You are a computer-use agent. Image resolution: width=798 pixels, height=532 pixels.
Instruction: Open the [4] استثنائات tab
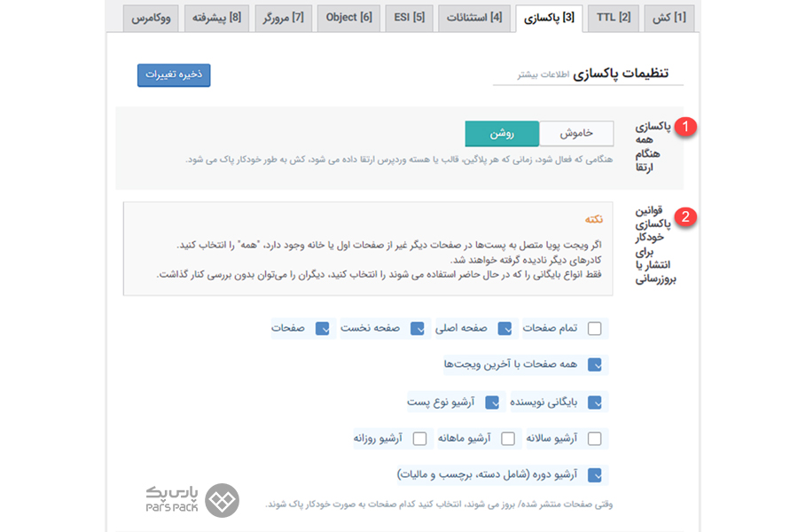pyautogui.click(x=474, y=19)
